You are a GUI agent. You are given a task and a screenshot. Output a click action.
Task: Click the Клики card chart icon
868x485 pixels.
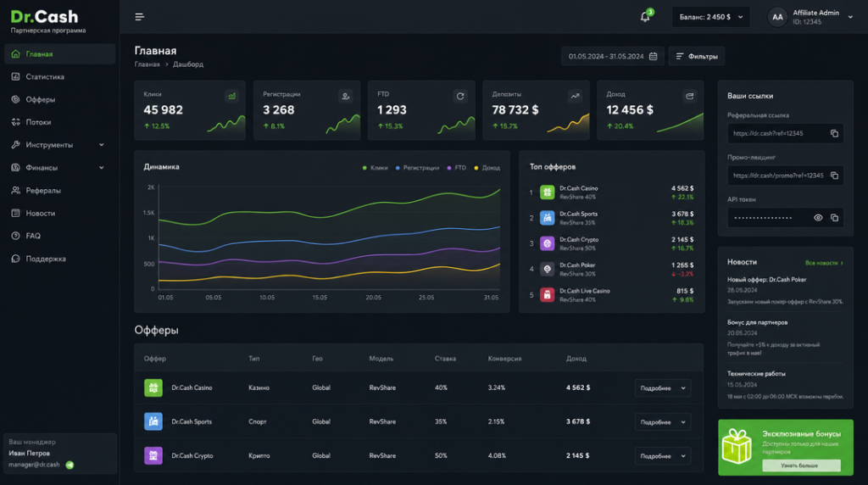[232, 96]
